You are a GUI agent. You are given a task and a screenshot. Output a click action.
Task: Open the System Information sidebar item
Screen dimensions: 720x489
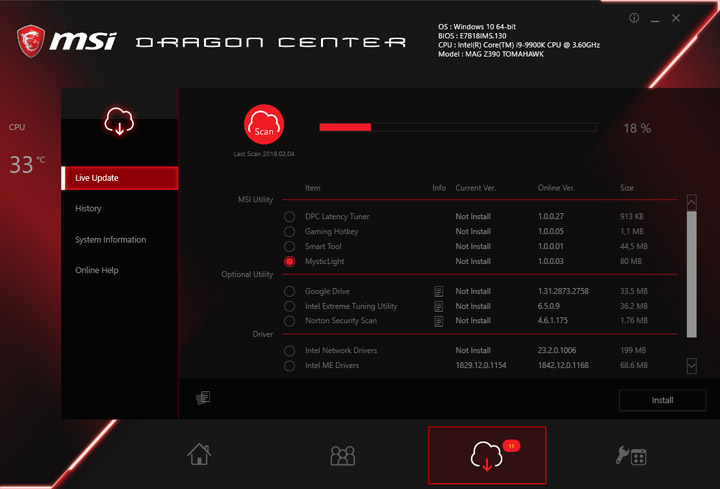pos(111,240)
